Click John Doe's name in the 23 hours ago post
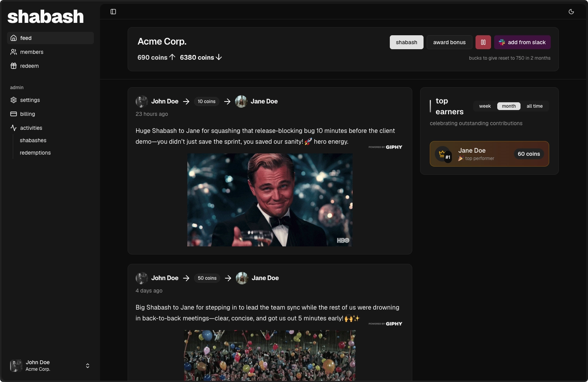 coord(165,102)
